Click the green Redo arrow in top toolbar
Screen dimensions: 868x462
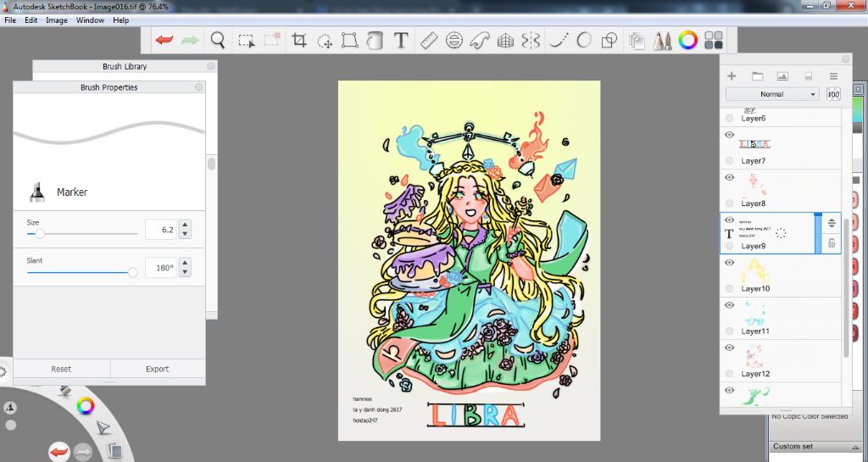click(x=190, y=41)
